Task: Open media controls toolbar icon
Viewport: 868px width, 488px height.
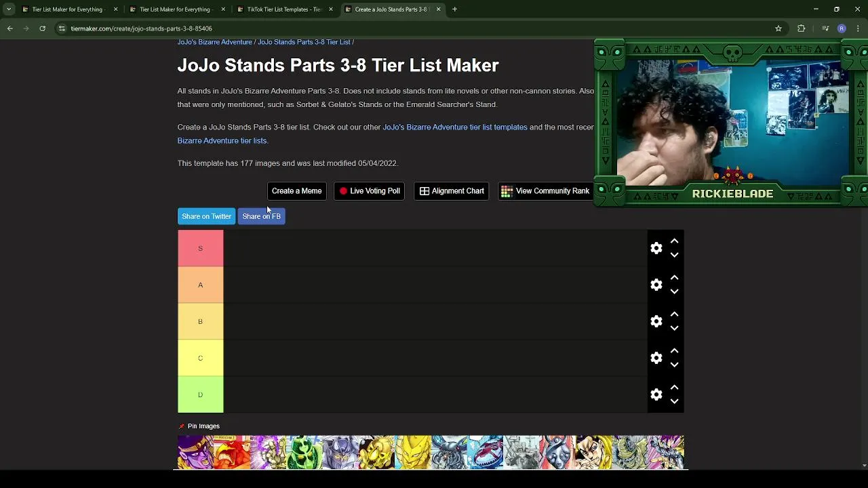Action: click(825, 28)
